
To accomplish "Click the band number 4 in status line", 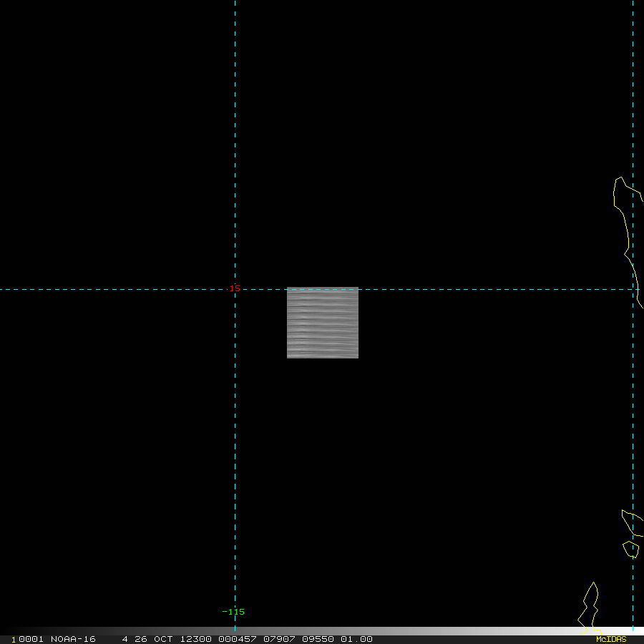I will coord(125,639).
